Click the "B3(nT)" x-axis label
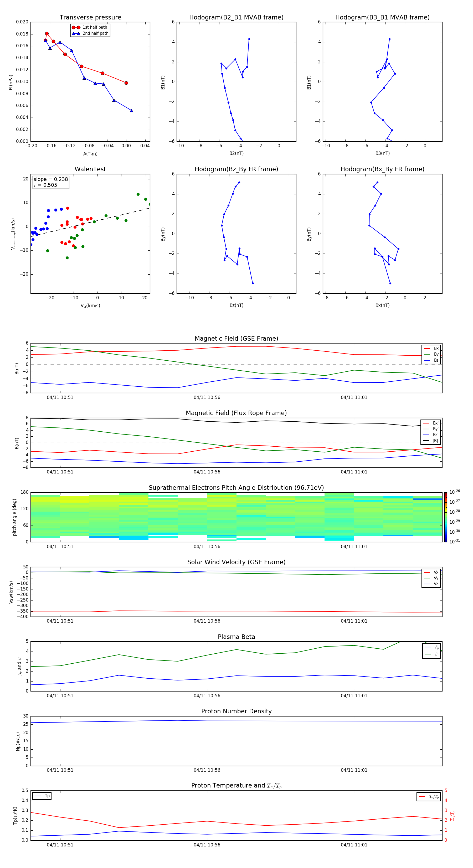This screenshot has height=868, width=473. point(382,153)
